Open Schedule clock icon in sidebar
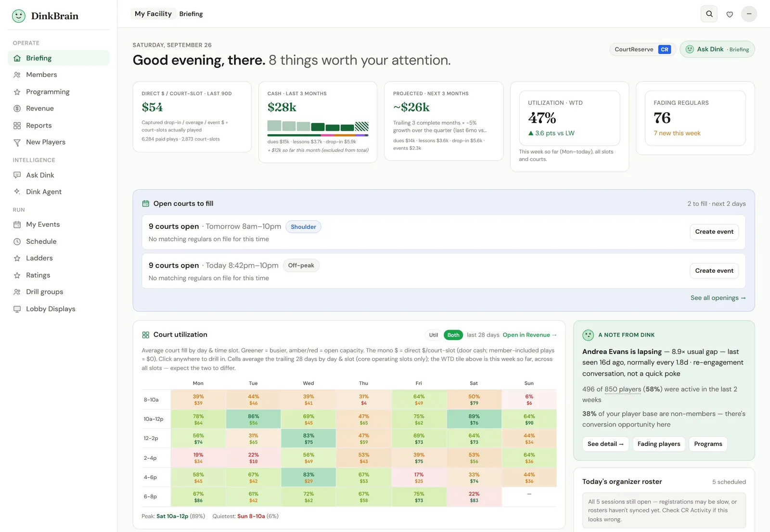This screenshot has height=532, width=770. tap(17, 241)
